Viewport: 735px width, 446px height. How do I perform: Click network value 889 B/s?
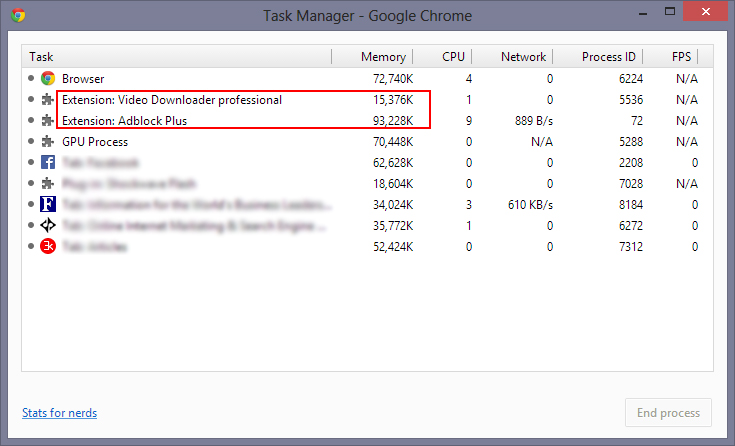(533, 121)
